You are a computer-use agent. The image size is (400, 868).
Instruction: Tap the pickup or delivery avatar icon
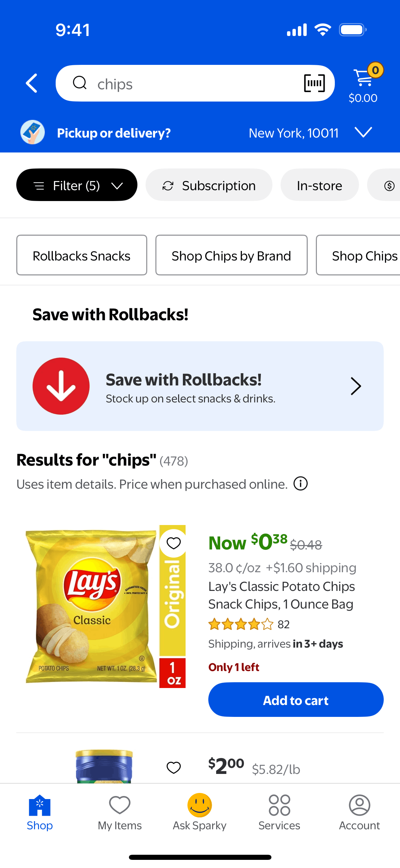[33, 132]
